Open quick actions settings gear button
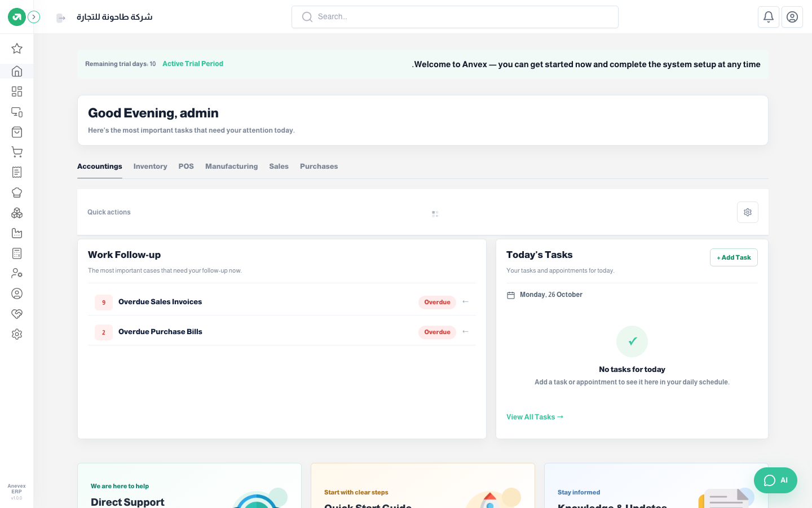 (x=748, y=212)
